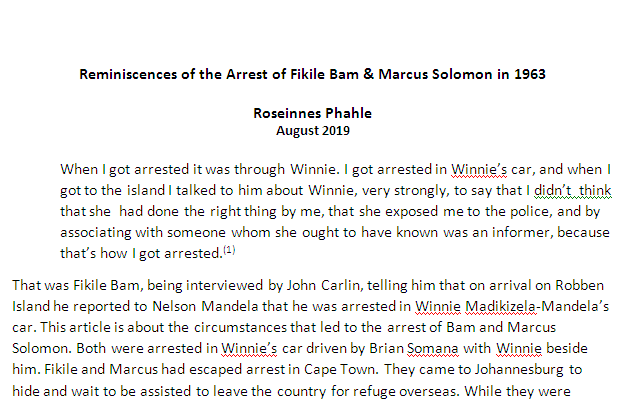The width and height of the screenshot is (629, 401).
Task: Click the footnote reference (1) superscript
Action: click(229, 250)
